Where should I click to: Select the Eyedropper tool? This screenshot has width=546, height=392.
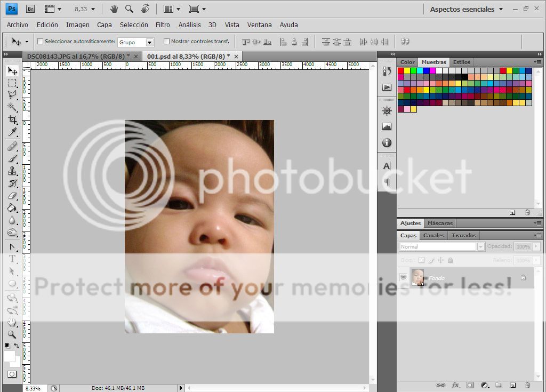tap(12, 132)
